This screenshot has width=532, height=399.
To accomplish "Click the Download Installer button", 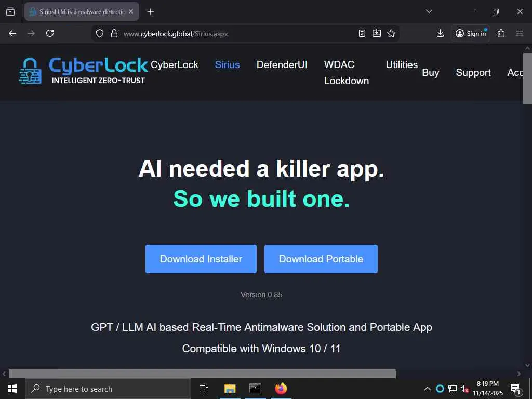I will (201, 259).
